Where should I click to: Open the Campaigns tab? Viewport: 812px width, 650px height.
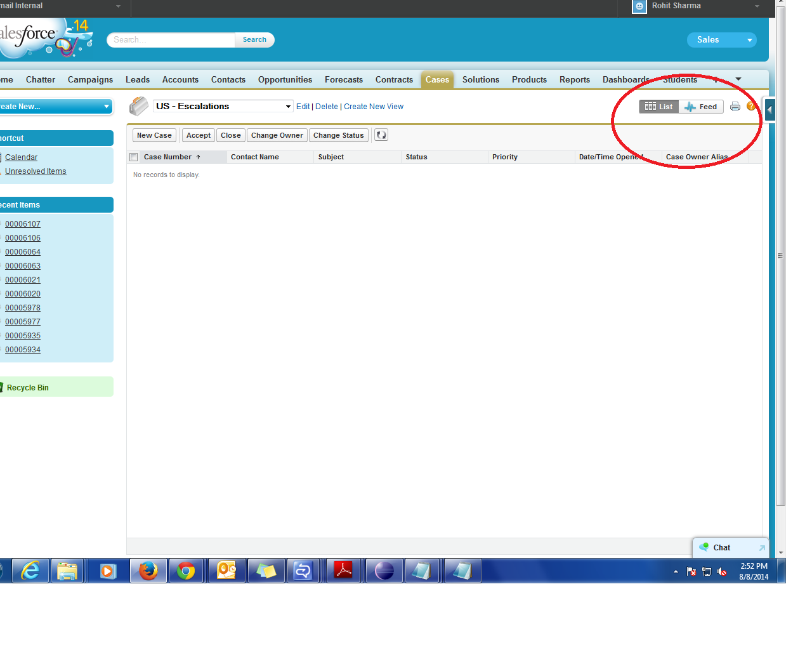90,80
